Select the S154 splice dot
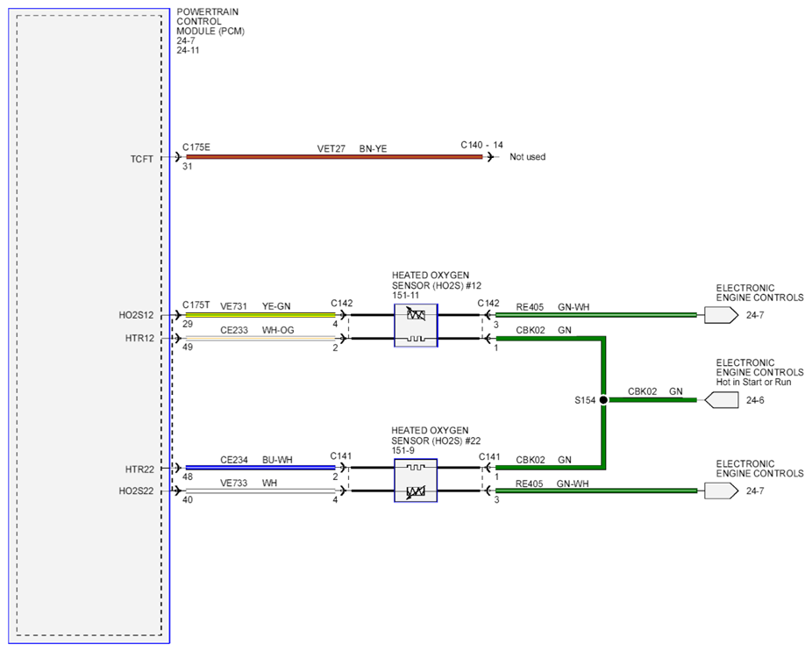This screenshot has height=652, width=812. click(x=603, y=400)
